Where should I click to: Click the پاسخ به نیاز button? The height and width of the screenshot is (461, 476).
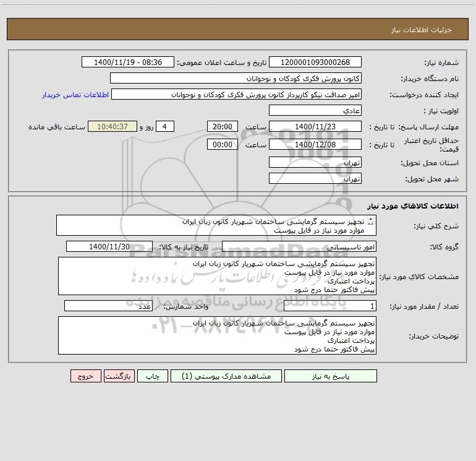pyautogui.click(x=331, y=376)
